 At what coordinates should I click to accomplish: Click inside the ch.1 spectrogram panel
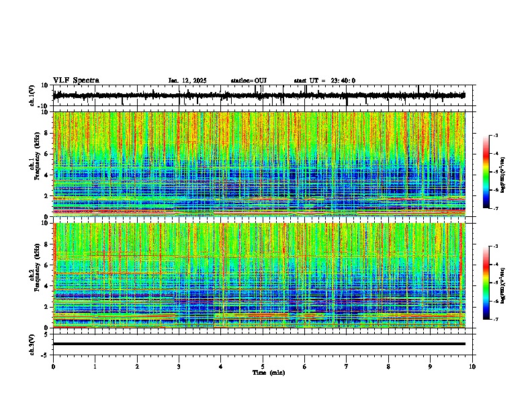tap(259, 164)
